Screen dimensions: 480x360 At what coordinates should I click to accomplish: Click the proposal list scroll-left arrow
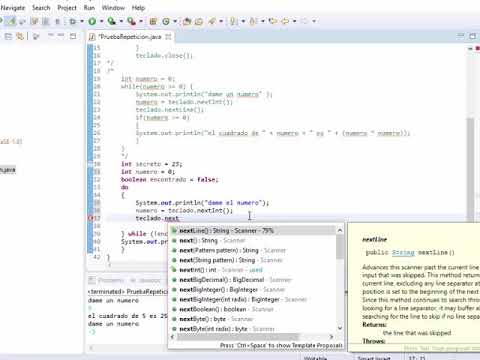point(172,337)
